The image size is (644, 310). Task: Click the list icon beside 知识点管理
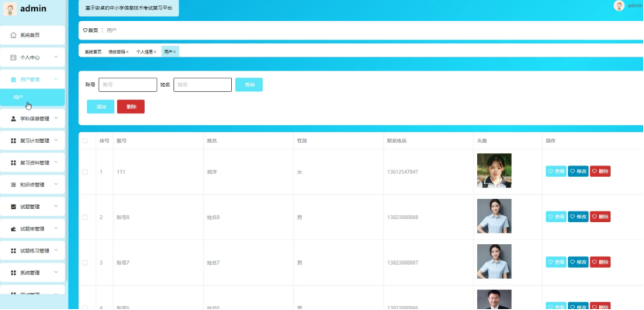[x=13, y=185]
